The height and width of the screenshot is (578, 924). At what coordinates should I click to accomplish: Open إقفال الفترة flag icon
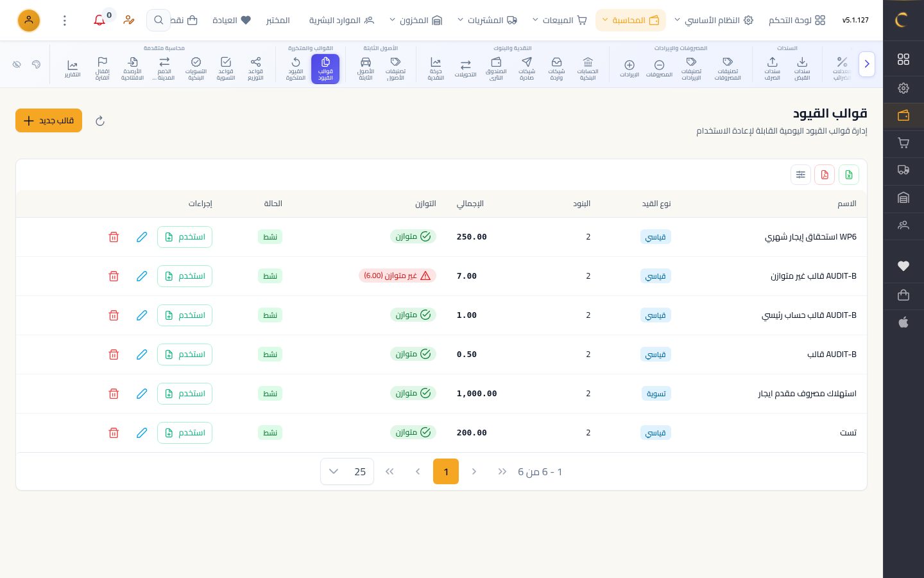click(102, 69)
